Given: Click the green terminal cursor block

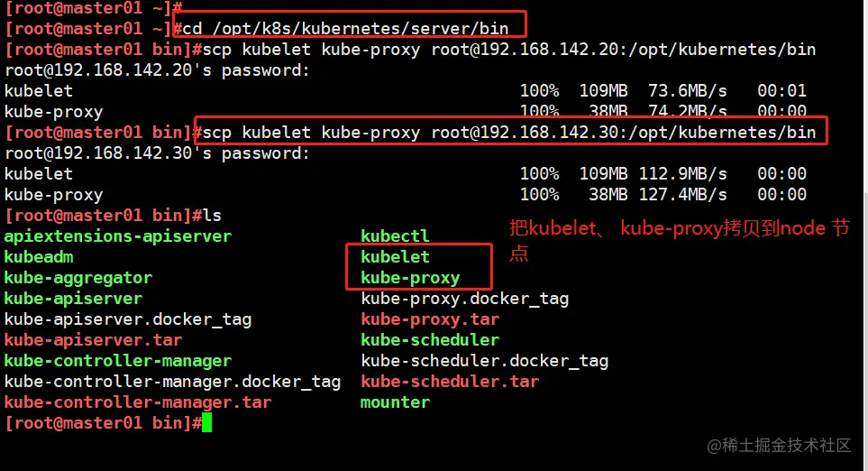Looking at the screenshot, I should click(x=207, y=423).
